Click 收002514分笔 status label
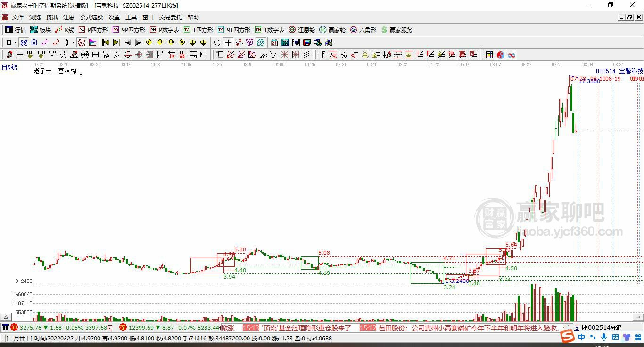Image resolution: width=644 pixels, height=347 pixels. [x=602, y=327]
